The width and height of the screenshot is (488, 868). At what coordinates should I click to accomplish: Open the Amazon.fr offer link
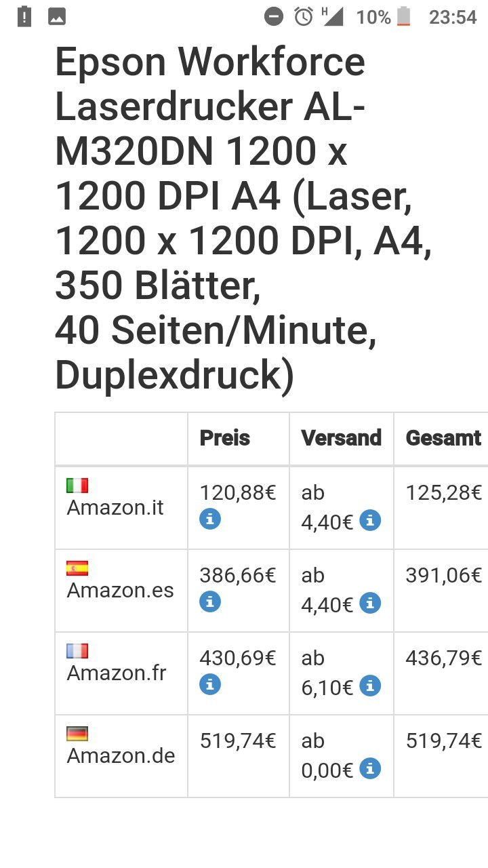116,673
